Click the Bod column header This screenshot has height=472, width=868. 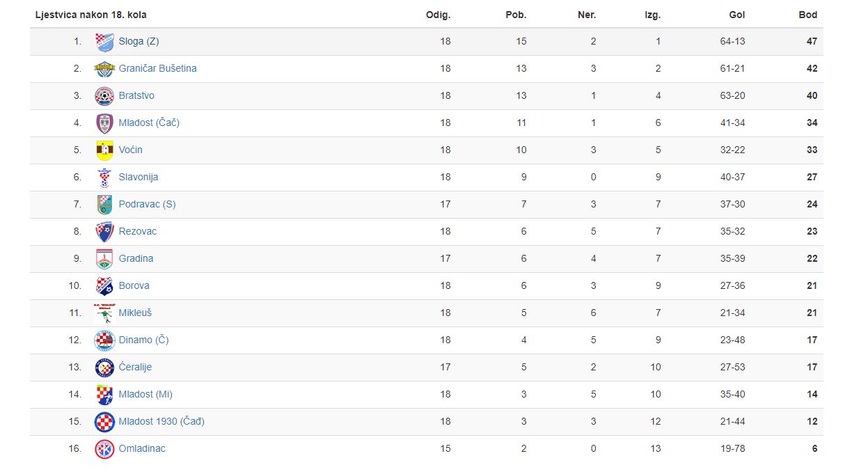pyautogui.click(x=808, y=15)
